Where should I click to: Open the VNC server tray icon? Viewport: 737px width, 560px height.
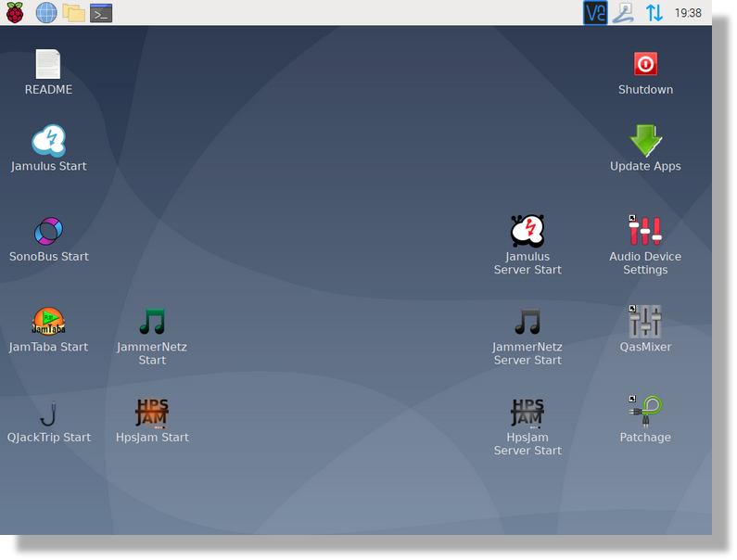(x=595, y=13)
